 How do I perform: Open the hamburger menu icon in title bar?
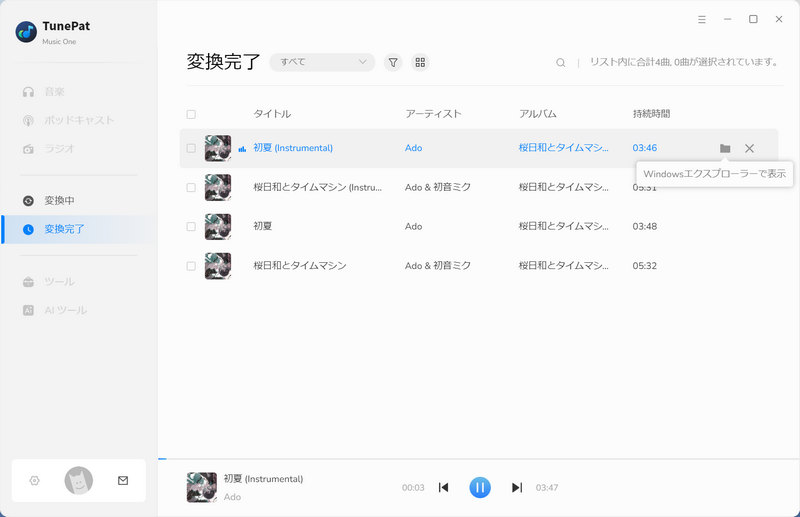(702, 19)
